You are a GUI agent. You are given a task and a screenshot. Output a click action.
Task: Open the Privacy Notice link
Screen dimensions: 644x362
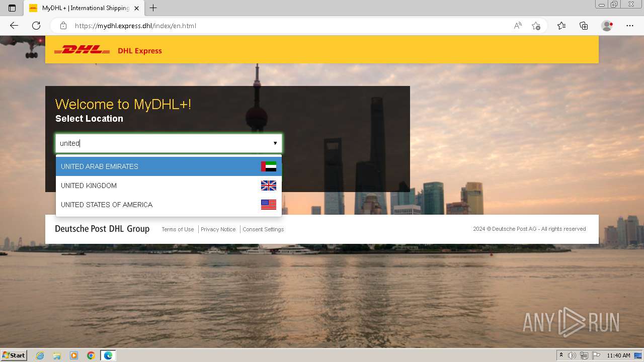click(x=218, y=229)
